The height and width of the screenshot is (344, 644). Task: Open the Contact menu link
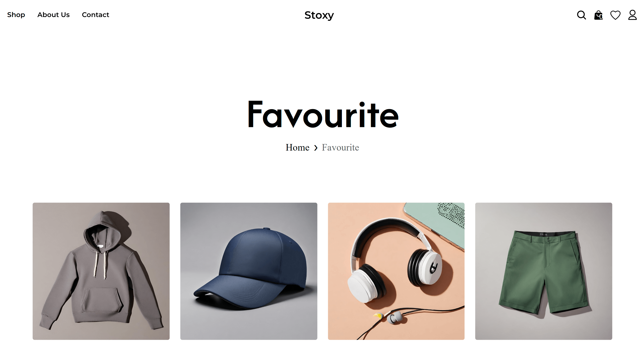pos(96,15)
